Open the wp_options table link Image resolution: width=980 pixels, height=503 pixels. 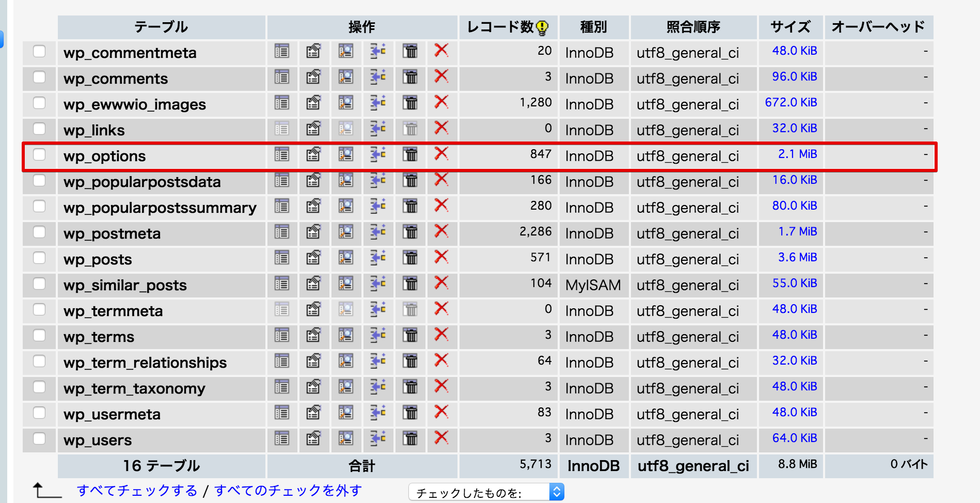(x=105, y=156)
